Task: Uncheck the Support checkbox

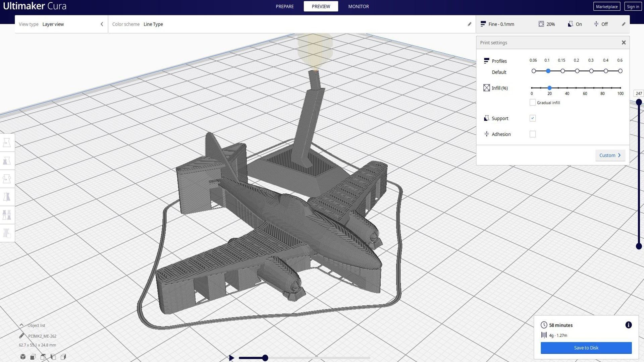Action: (x=532, y=118)
